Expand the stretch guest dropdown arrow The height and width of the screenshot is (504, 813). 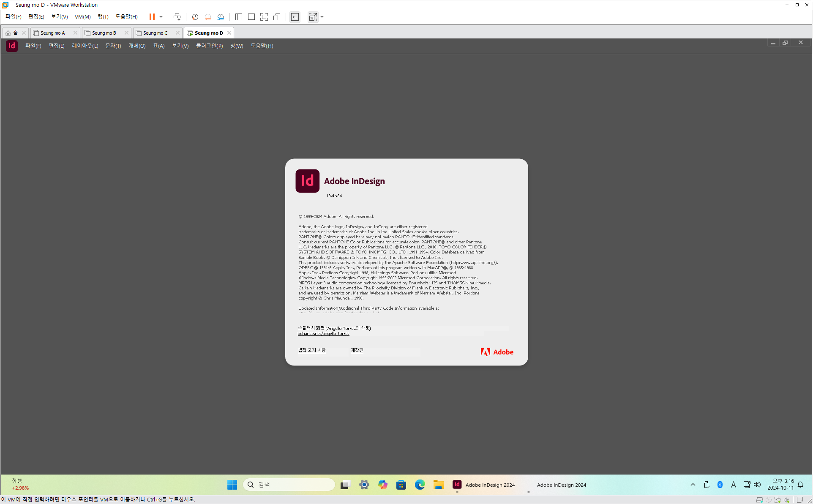(322, 17)
